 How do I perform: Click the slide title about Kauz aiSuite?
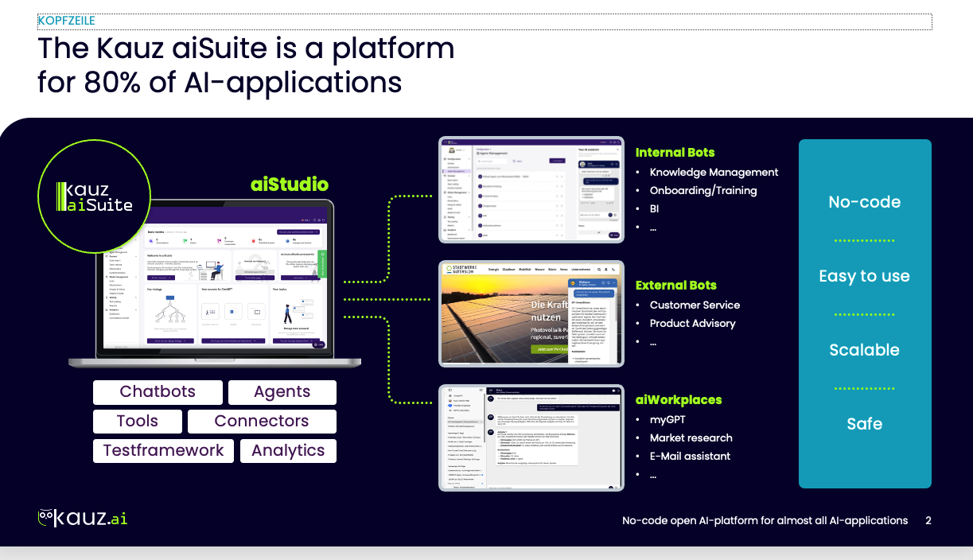246,65
